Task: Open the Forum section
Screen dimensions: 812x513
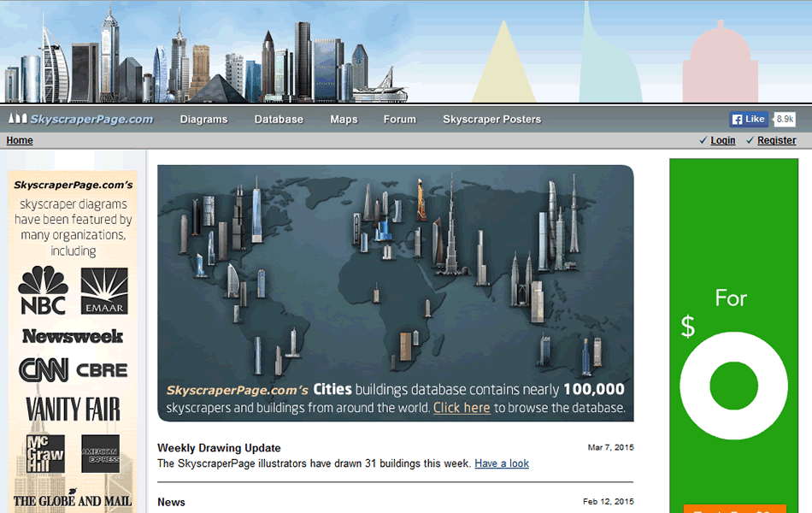Action: [x=400, y=119]
